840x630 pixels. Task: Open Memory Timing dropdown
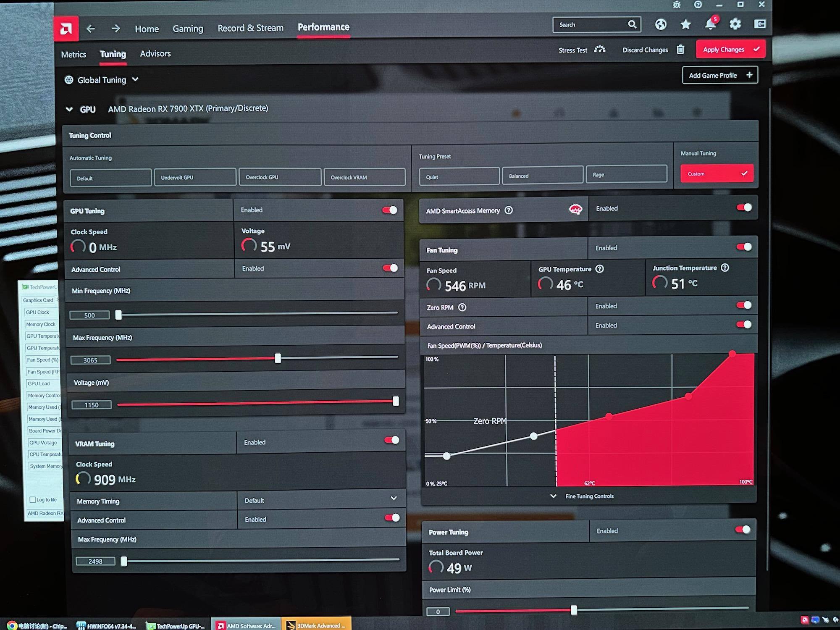[x=393, y=498]
